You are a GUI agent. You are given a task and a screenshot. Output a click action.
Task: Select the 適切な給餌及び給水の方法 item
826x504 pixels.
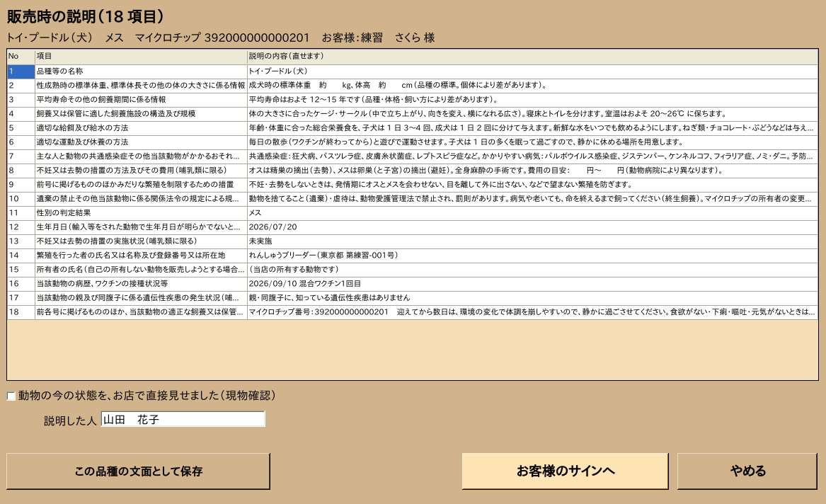[141, 128]
